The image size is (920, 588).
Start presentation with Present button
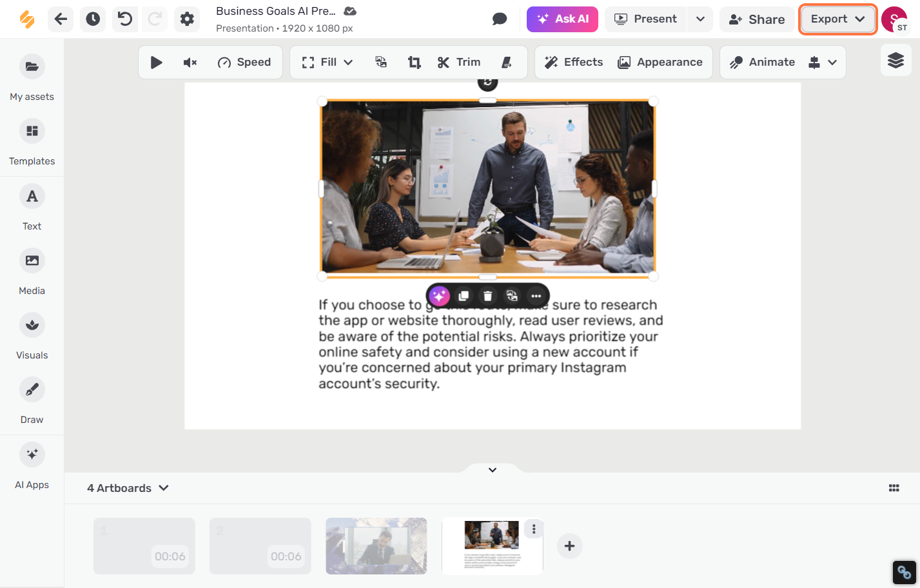645,19
